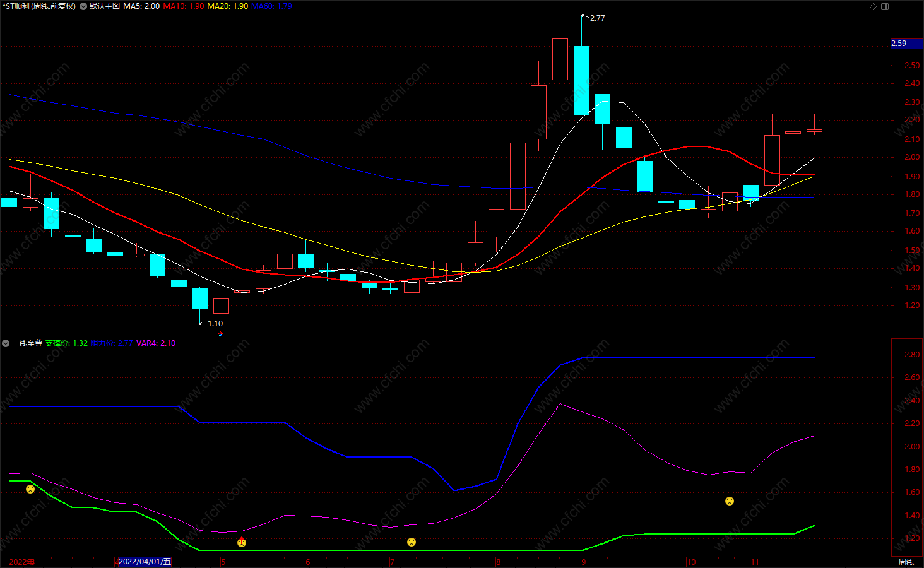Click the sad face icon with red arrow near month 5
Image resolution: width=924 pixels, height=568 pixels.
pyautogui.click(x=242, y=542)
